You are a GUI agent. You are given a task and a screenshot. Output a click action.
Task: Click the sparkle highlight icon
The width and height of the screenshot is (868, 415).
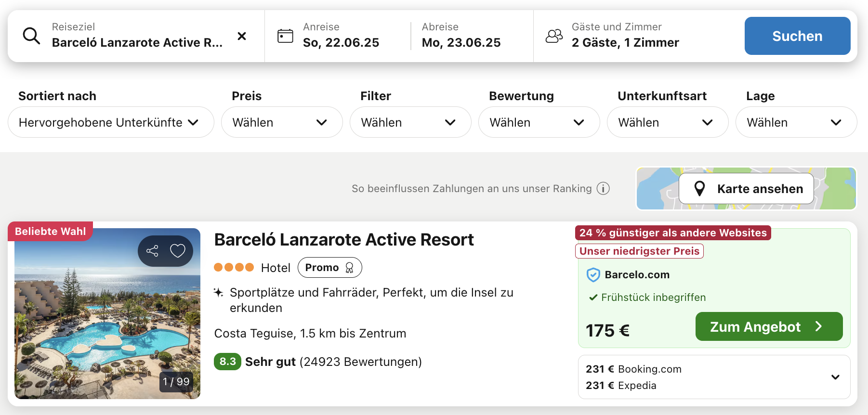coord(219,292)
